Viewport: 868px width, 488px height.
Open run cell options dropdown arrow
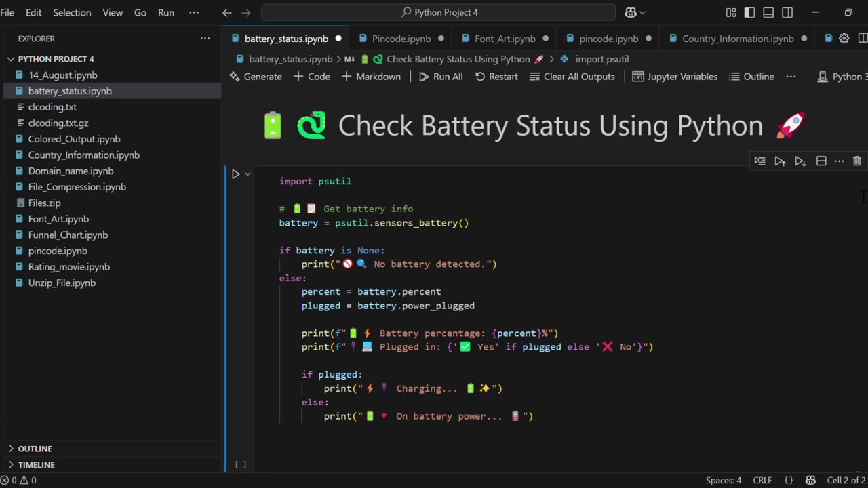[x=248, y=174]
